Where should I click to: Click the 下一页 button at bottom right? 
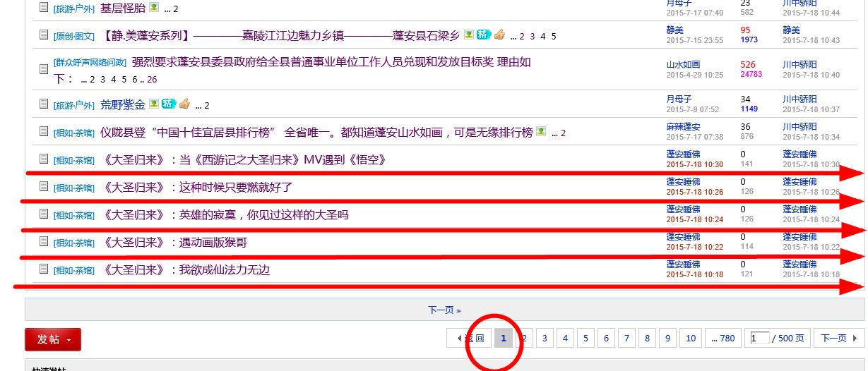coord(838,339)
